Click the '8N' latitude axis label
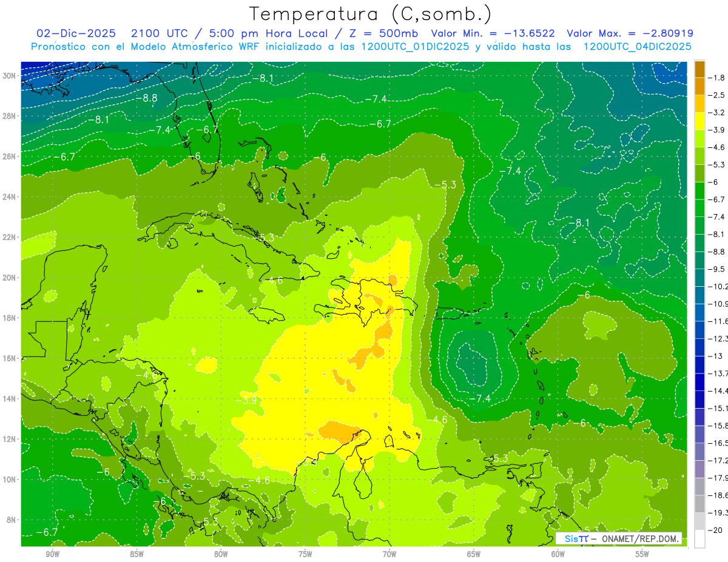728x562 pixels. [11, 520]
